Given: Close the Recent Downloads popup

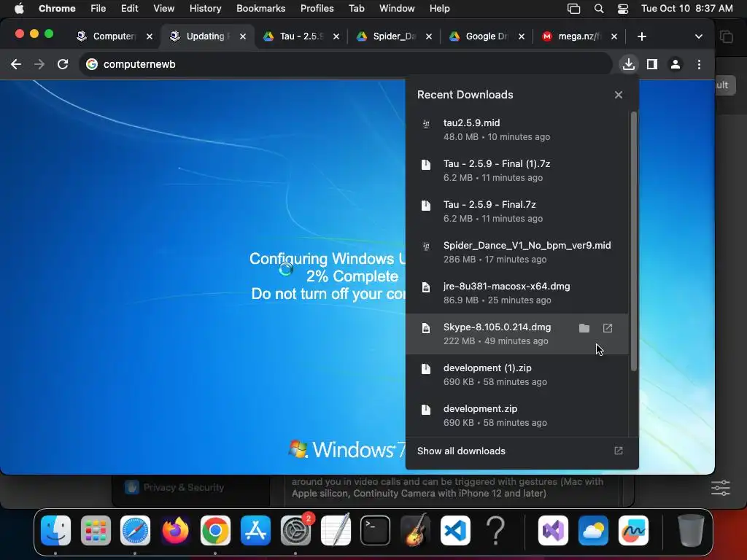Looking at the screenshot, I should [x=619, y=95].
